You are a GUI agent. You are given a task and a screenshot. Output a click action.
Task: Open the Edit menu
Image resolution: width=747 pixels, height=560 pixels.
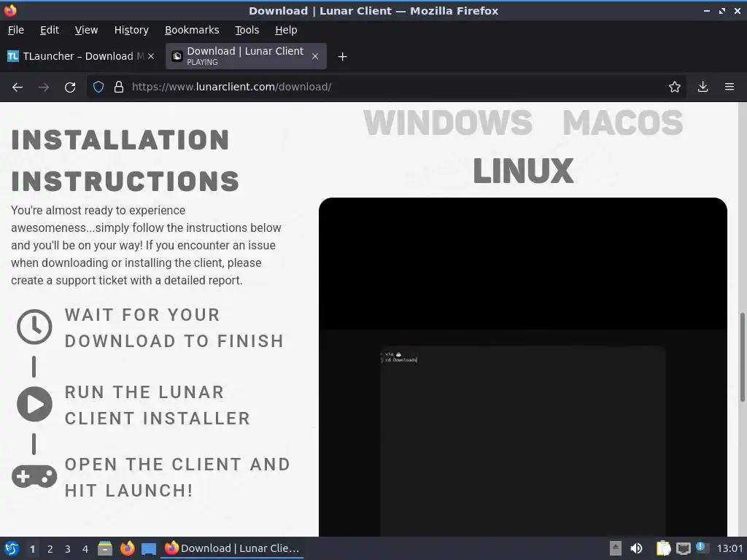click(50, 30)
